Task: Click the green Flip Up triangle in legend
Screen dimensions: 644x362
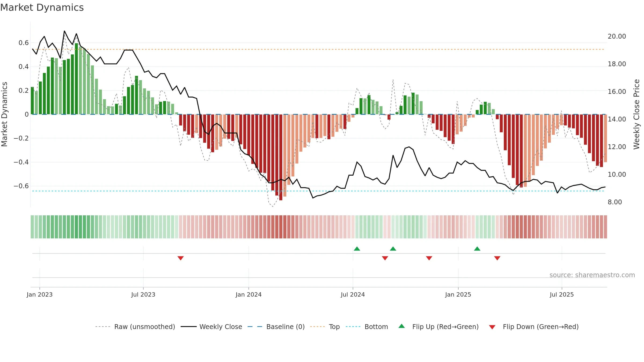Action: pos(402,326)
